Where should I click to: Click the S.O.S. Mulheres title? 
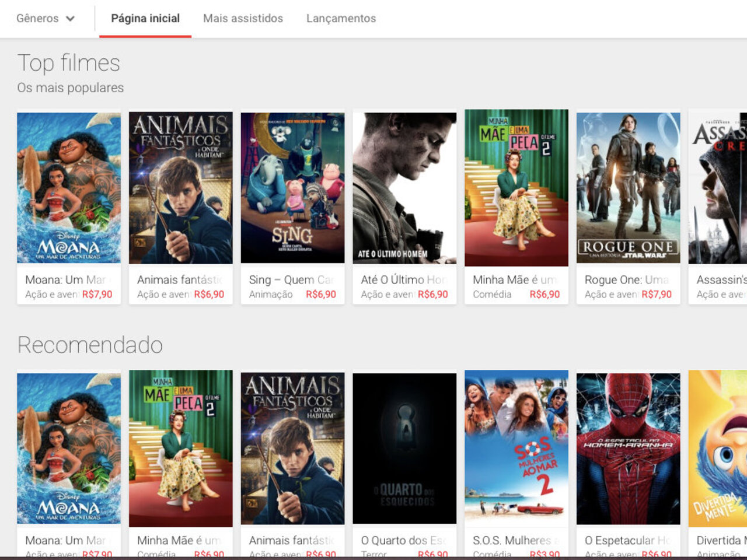tap(515, 540)
